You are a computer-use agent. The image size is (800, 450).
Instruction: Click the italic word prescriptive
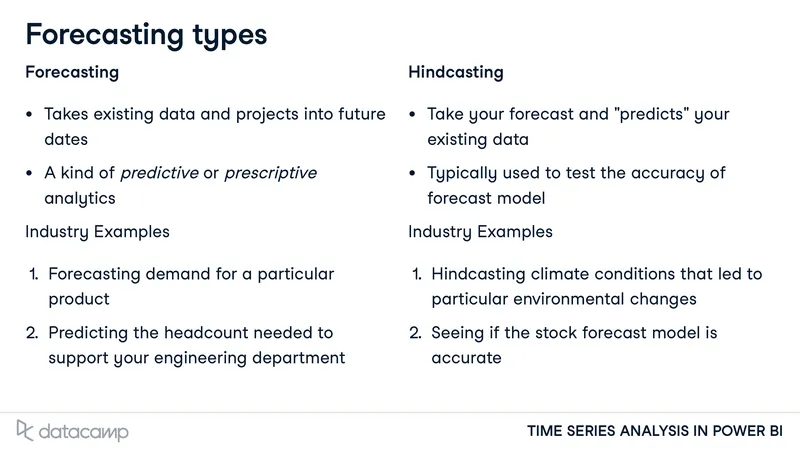click(270, 173)
